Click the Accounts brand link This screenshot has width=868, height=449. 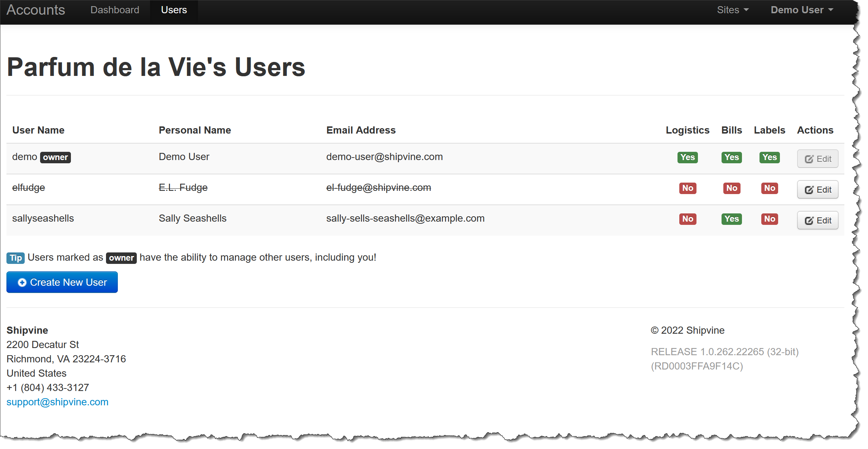point(36,10)
